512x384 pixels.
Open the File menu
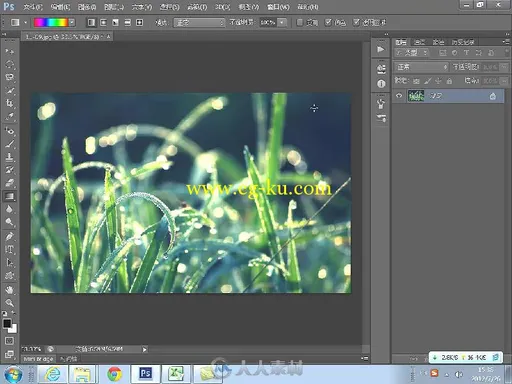33,7
